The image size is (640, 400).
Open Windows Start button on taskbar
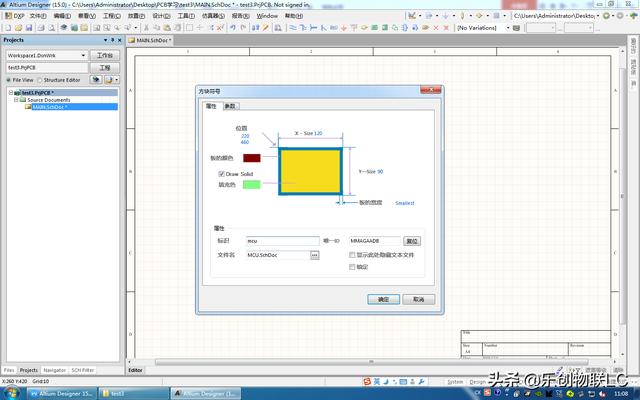12,393
